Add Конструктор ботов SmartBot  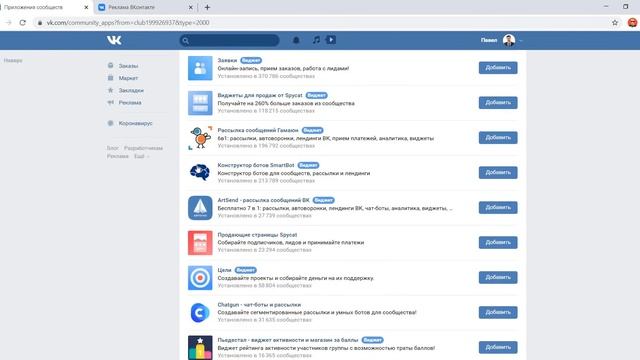(x=498, y=172)
